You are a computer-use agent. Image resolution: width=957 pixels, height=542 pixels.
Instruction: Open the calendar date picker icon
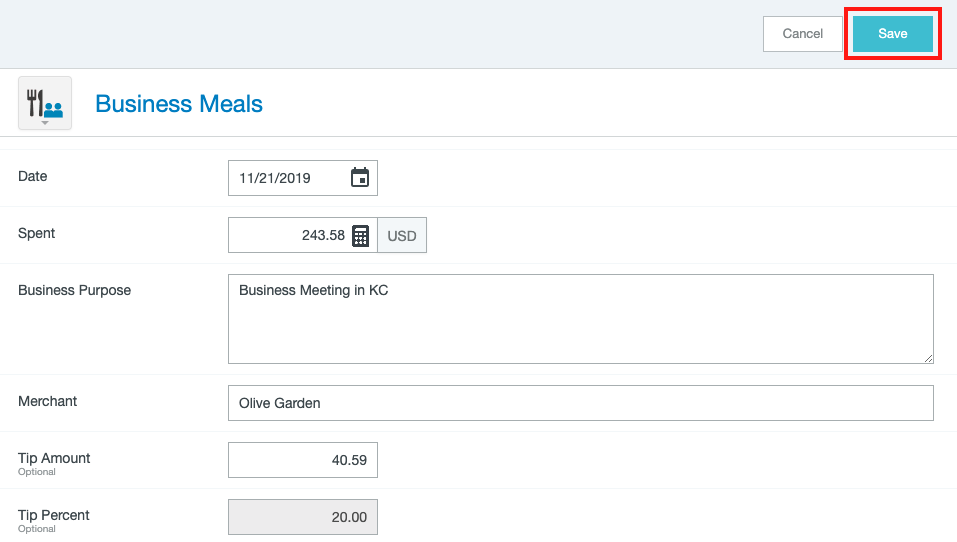(360, 178)
